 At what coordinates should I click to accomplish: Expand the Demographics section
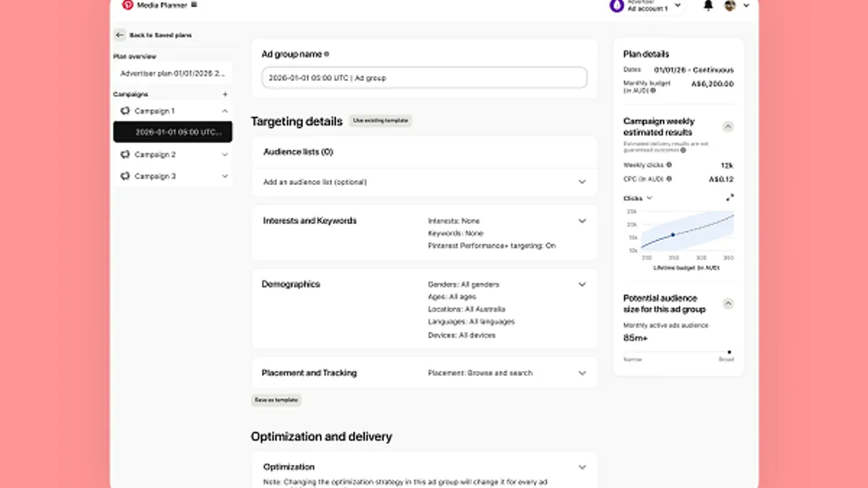click(x=582, y=284)
